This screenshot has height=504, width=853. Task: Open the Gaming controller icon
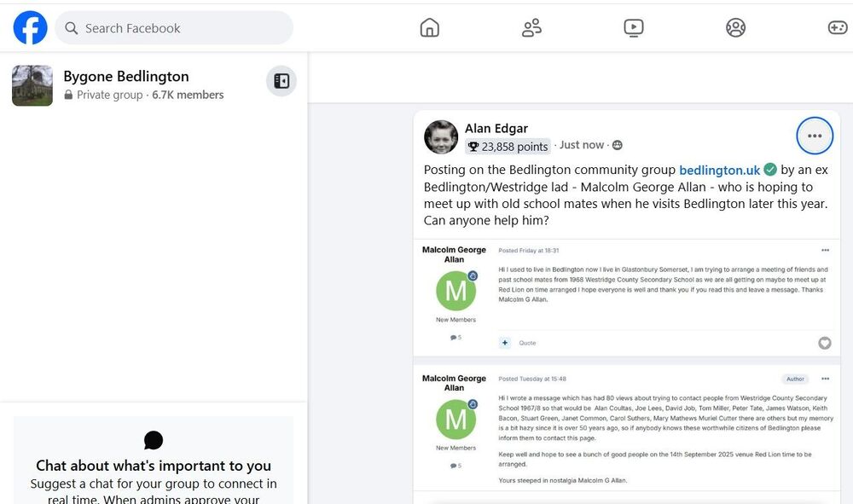pyautogui.click(x=838, y=27)
